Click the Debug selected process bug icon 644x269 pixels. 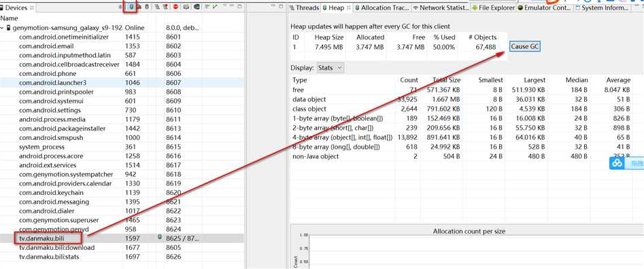120,7
